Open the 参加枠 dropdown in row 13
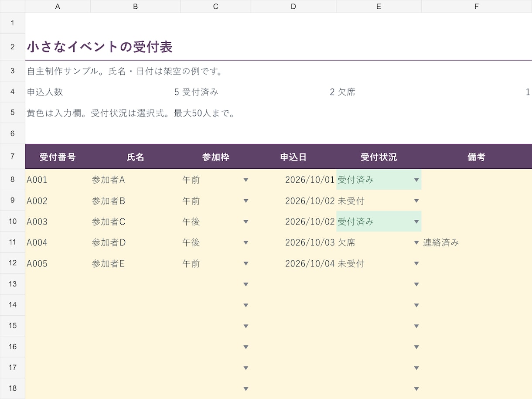Viewport: 532px width, 399px height. coord(246,284)
